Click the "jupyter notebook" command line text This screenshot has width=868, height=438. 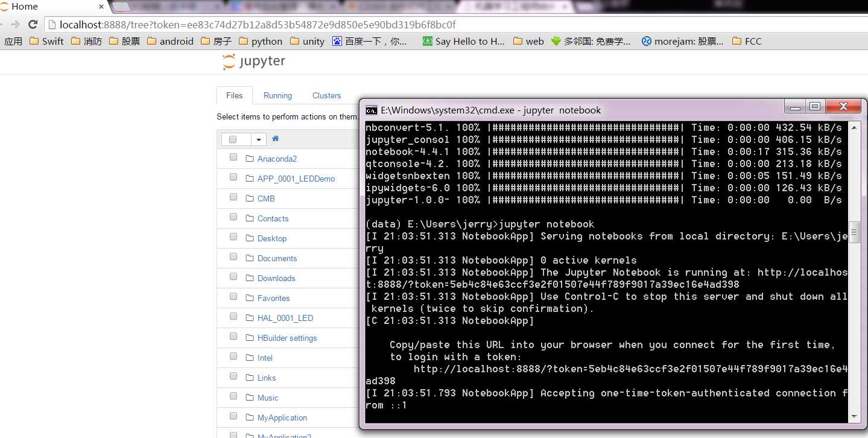(x=546, y=224)
